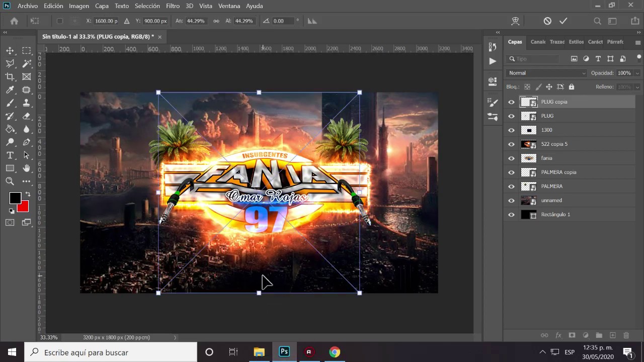Select the Clone Stamp tool
Viewport: 644px width, 362px height.
[27, 103]
